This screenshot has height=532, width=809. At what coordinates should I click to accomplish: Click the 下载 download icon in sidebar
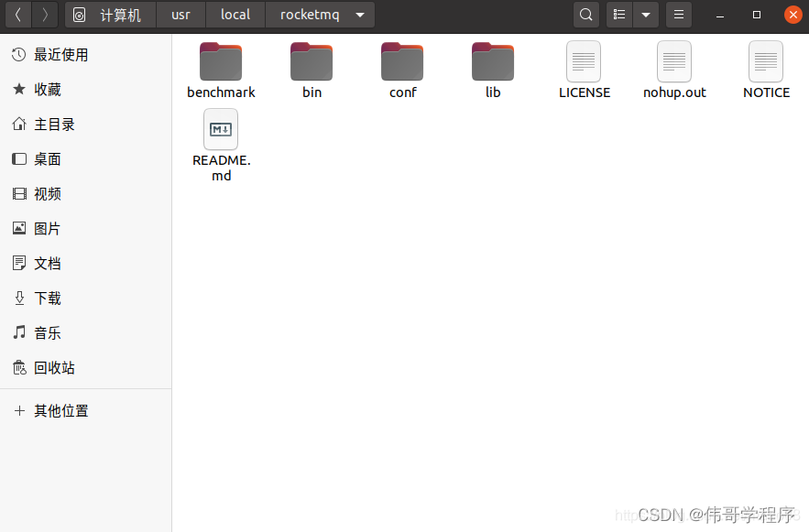point(19,298)
